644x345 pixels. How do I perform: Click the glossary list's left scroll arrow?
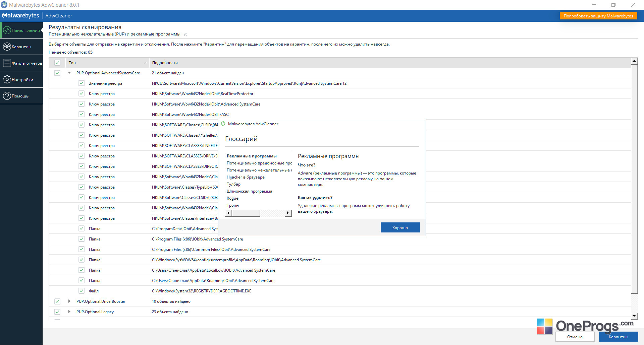pyautogui.click(x=228, y=213)
